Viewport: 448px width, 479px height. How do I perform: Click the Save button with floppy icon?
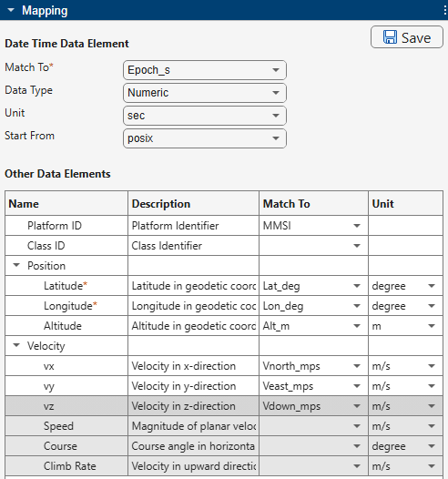(x=407, y=37)
